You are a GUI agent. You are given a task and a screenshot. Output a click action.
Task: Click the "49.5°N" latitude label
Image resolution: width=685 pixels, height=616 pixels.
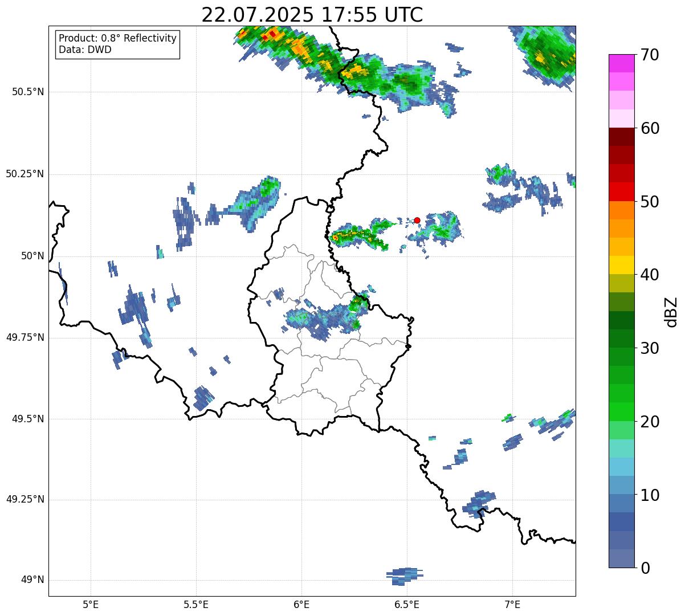click(x=28, y=419)
